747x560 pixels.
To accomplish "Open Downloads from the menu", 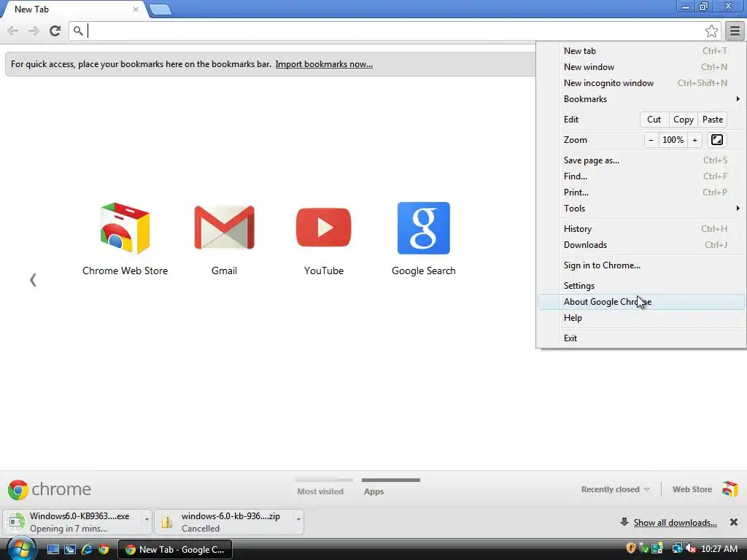I will 642,245.
